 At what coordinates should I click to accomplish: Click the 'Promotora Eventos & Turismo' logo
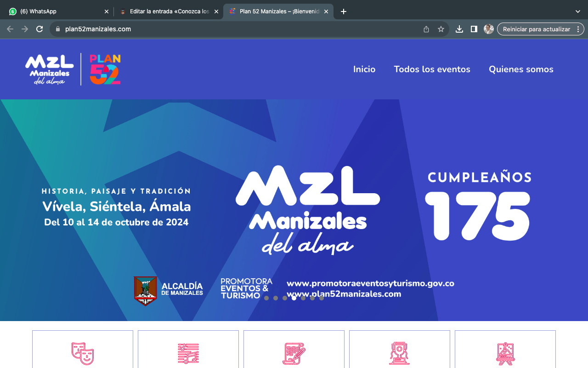pyautogui.click(x=246, y=288)
